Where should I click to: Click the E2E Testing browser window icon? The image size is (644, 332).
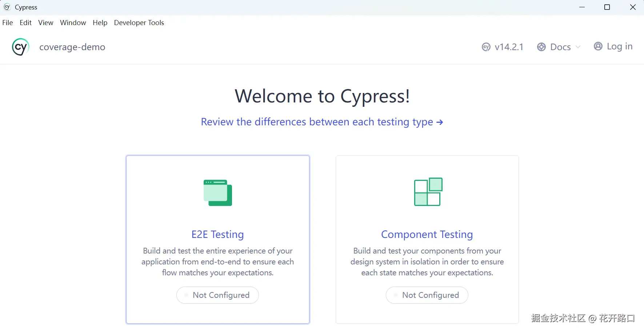[218, 193]
